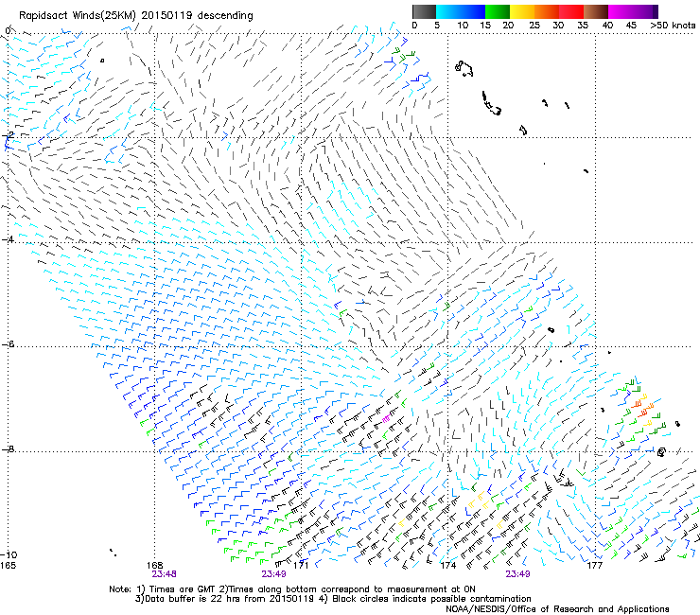Click the '-4' latitude axis label
700x615 pixels.
click(8, 239)
